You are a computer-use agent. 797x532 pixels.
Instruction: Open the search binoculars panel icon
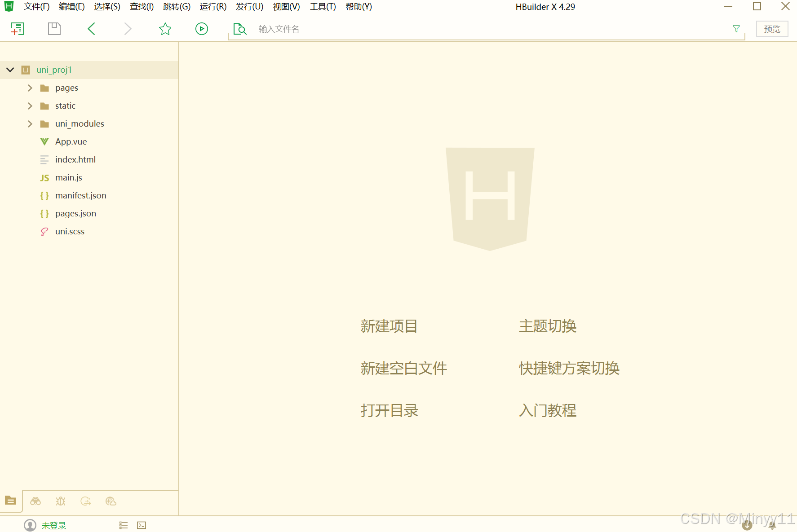click(35, 501)
